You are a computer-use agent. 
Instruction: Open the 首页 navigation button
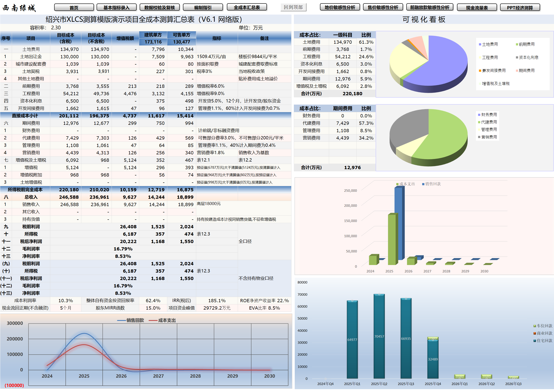click(74, 7)
